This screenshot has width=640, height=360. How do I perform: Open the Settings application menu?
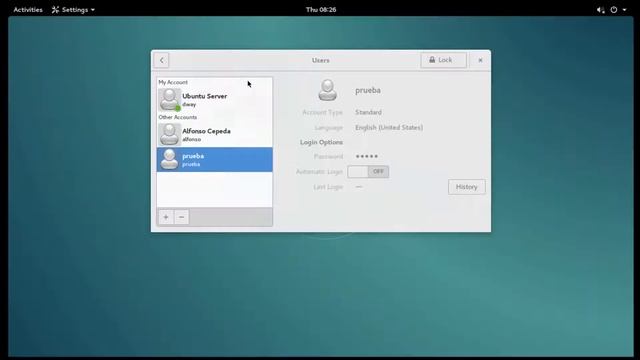(73, 9)
